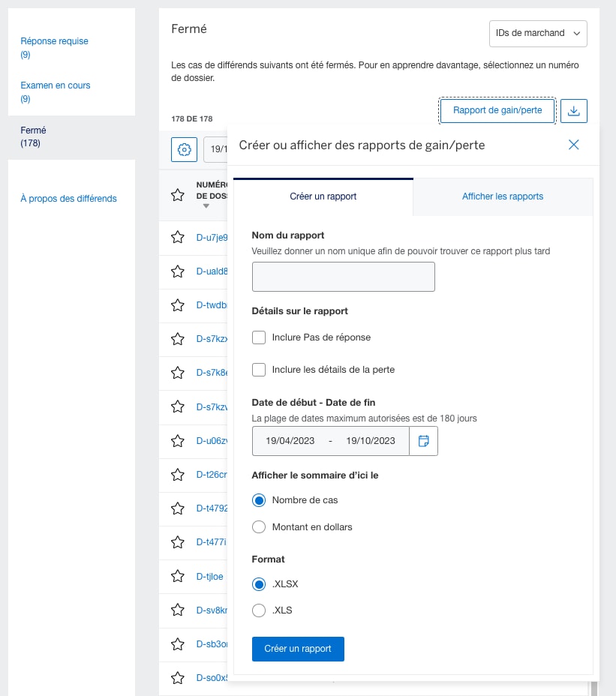616x696 pixels.
Task: Select Montant en dollars radio option
Action: (259, 526)
